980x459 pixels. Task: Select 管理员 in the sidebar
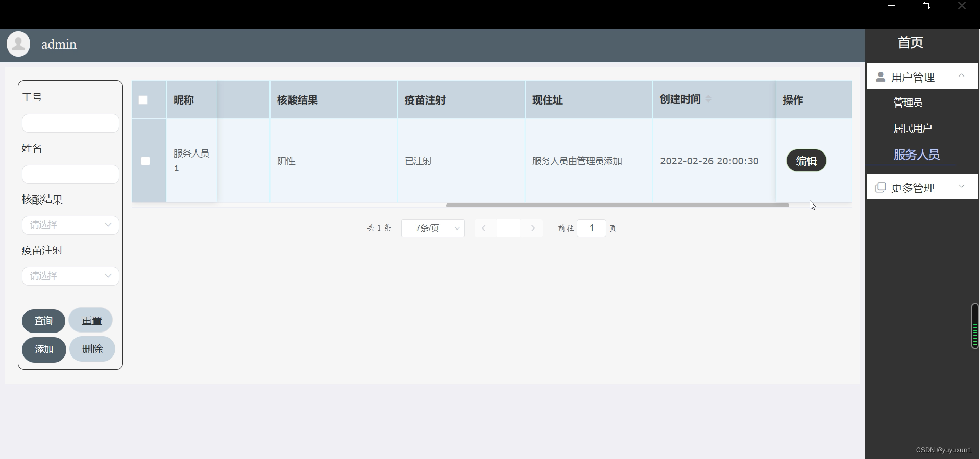click(908, 103)
